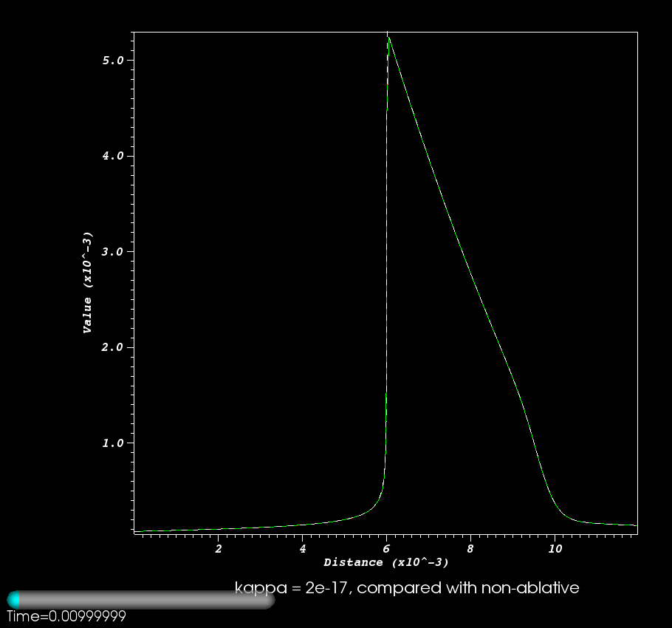The height and width of the screenshot is (628, 672).
Task: Click the cyan time slider handle
Action: [x=14, y=600]
